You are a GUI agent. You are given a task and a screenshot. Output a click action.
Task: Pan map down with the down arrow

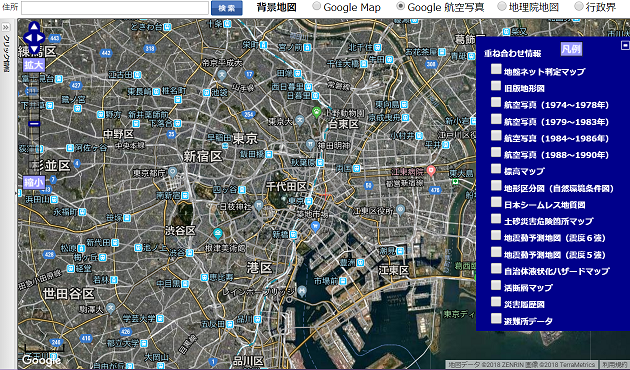pyautogui.click(x=34, y=49)
